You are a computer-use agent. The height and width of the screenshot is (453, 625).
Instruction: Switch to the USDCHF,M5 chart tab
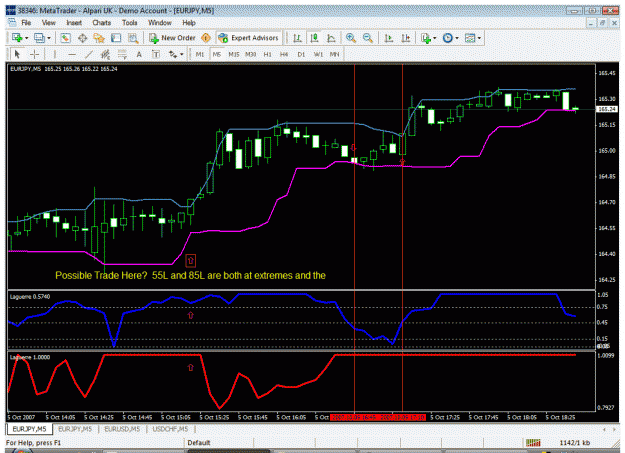click(170, 429)
